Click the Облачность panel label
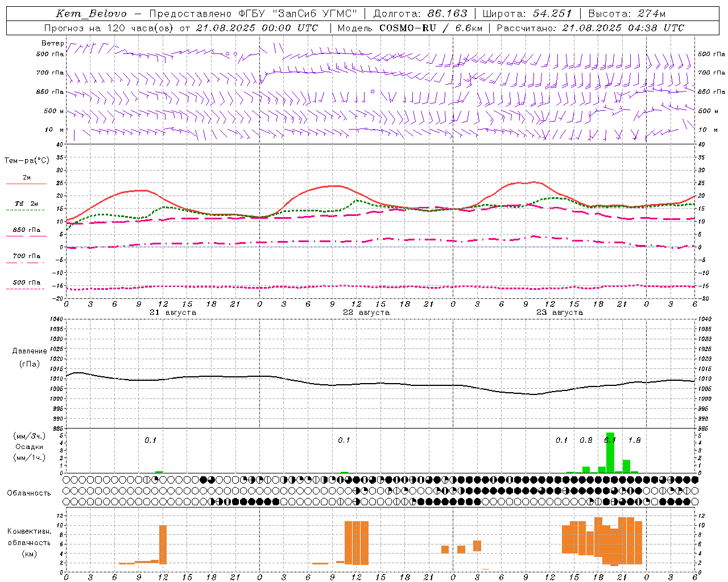Screen dimensions: 728x582 (29, 493)
